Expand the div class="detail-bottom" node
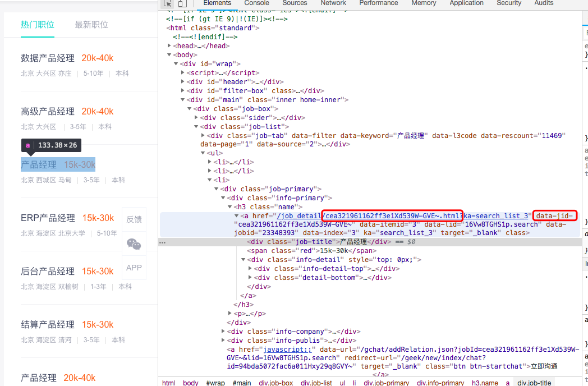The width and height of the screenshot is (588, 386). tap(250, 278)
